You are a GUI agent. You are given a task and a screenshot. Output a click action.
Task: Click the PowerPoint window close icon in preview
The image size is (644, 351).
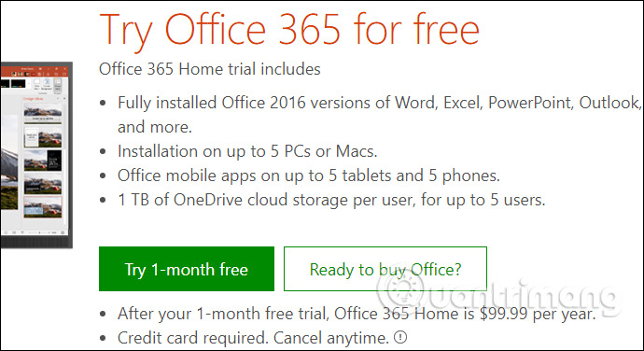tap(64, 69)
